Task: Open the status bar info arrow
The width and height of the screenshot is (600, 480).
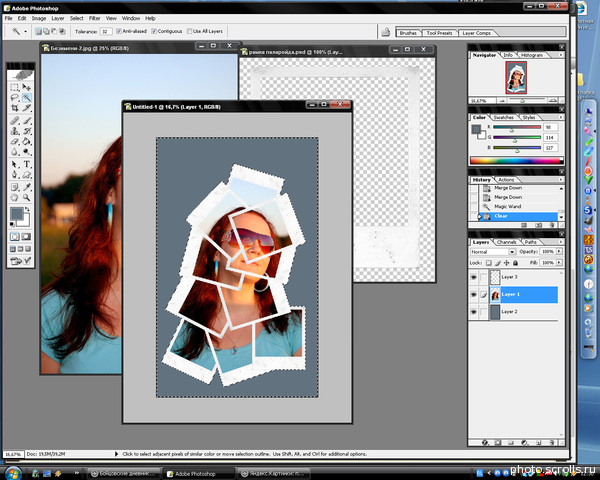Action: (116, 454)
